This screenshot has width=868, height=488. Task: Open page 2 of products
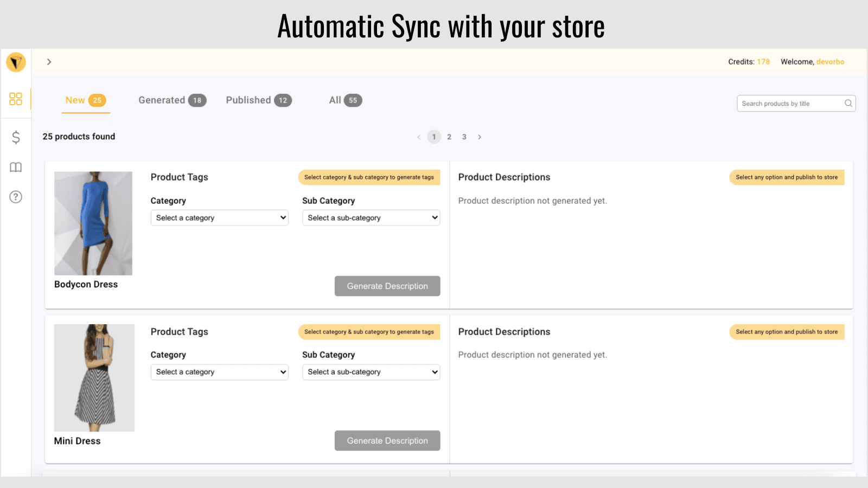[x=449, y=137]
